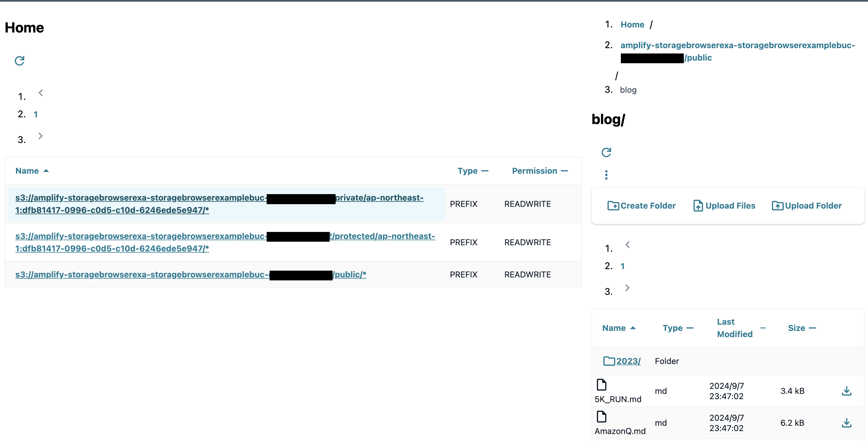
Task: Click Upload Folder button
Action: (807, 206)
